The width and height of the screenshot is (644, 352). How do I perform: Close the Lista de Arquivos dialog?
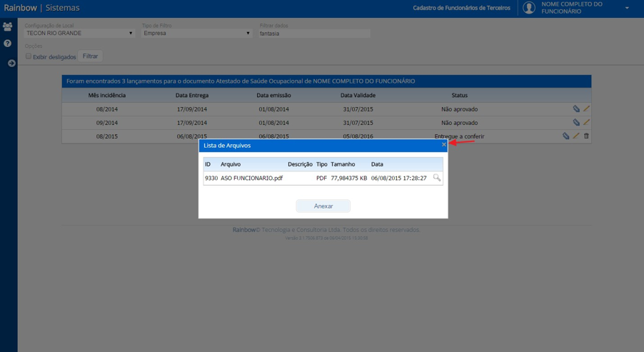(x=443, y=144)
